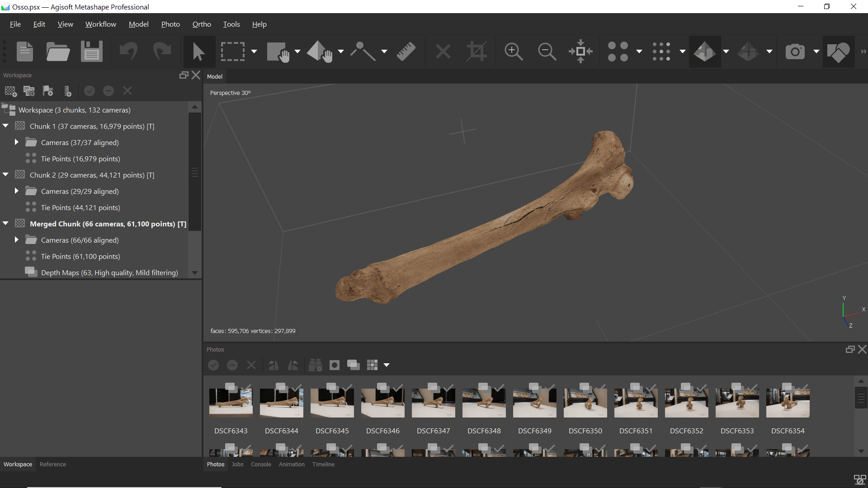This screenshot has width=868, height=488.
Task: Click the Add Chunk icon in Workspace
Action: tap(10, 91)
